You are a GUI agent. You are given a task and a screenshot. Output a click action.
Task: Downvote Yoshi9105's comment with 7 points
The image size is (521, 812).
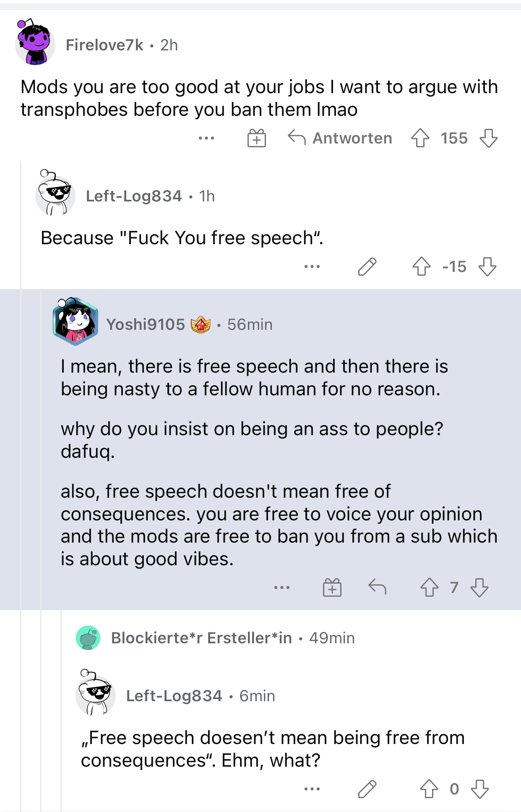(x=479, y=587)
